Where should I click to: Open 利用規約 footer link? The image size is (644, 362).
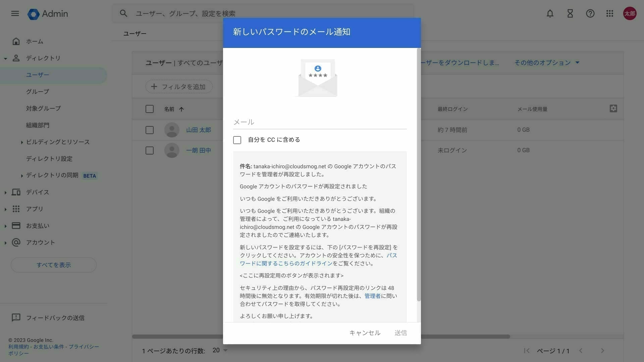(x=18, y=347)
